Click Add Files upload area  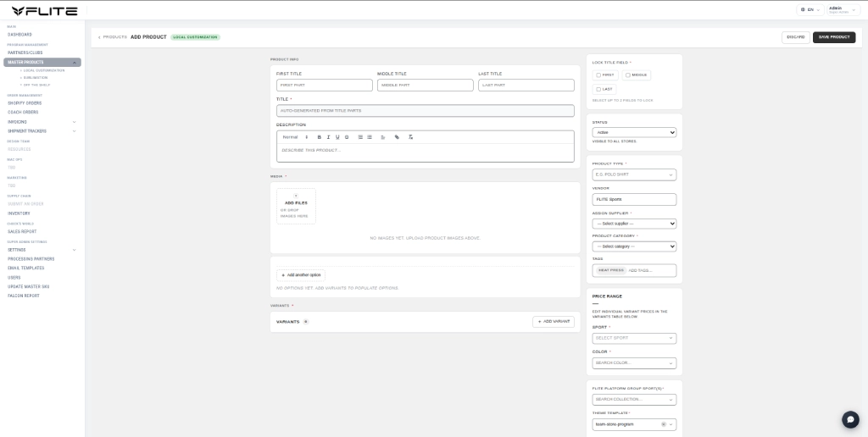[296, 207]
